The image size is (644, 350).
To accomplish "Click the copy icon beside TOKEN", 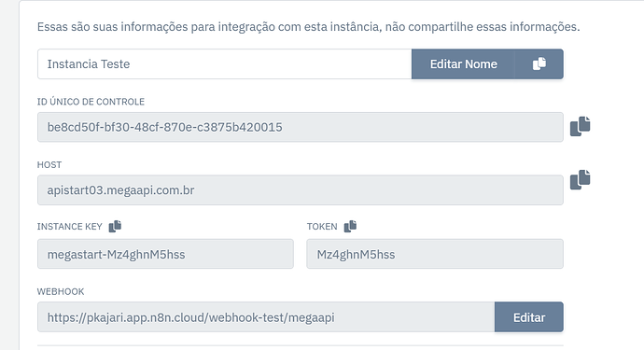I will (x=350, y=227).
